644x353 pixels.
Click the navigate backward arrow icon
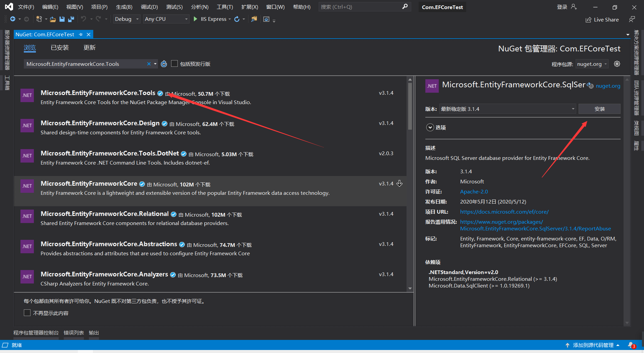pyautogui.click(x=13, y=19)
